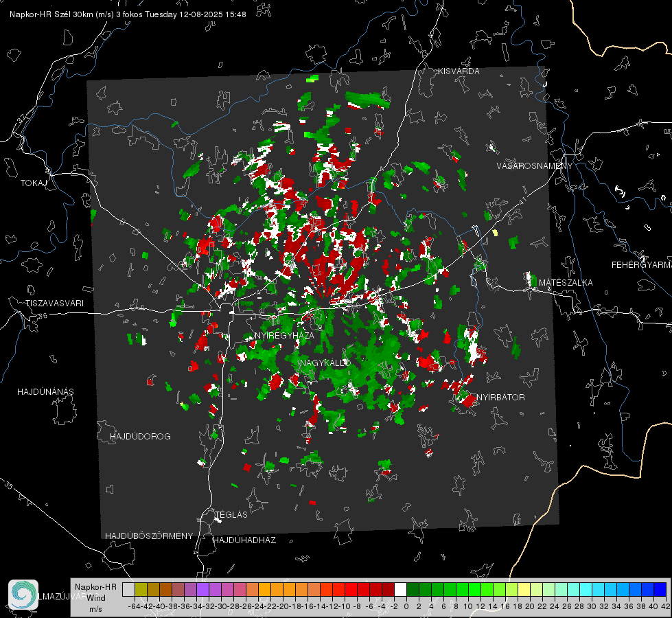Click the TISZAVASVÁRI city label
Viewport: 672px width, 618px height.
54,304
